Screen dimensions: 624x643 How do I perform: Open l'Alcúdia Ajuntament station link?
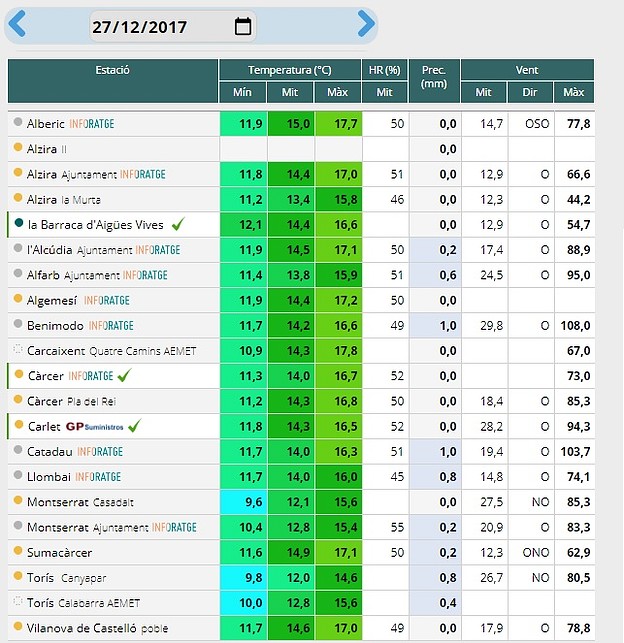click(x=80, y=250)
